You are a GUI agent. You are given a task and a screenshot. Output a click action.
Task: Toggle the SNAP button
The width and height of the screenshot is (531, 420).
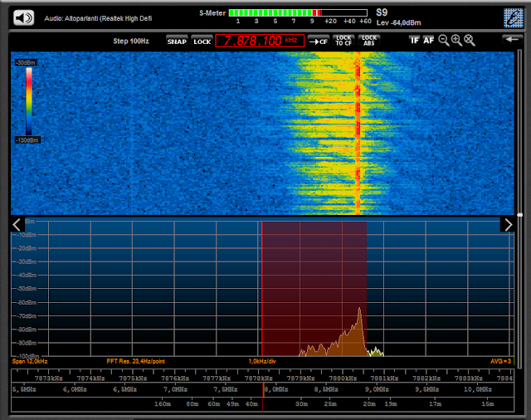click(177, 41)
